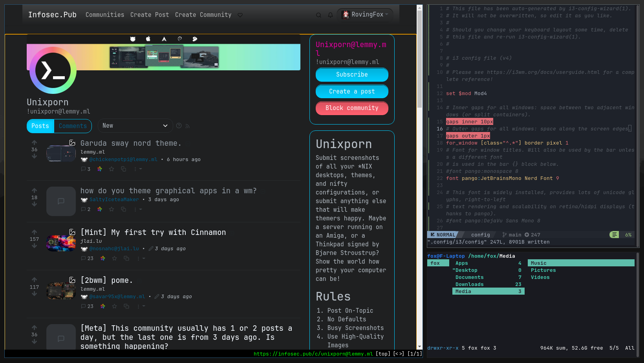644x363 pixels.
Task: Select the Apps folder in ranger
Action: click(x=488, y=263)
